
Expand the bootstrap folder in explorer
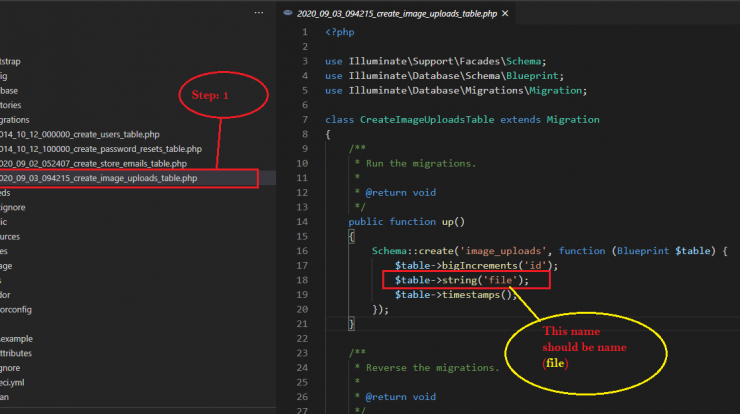click(x=10, y=61)
